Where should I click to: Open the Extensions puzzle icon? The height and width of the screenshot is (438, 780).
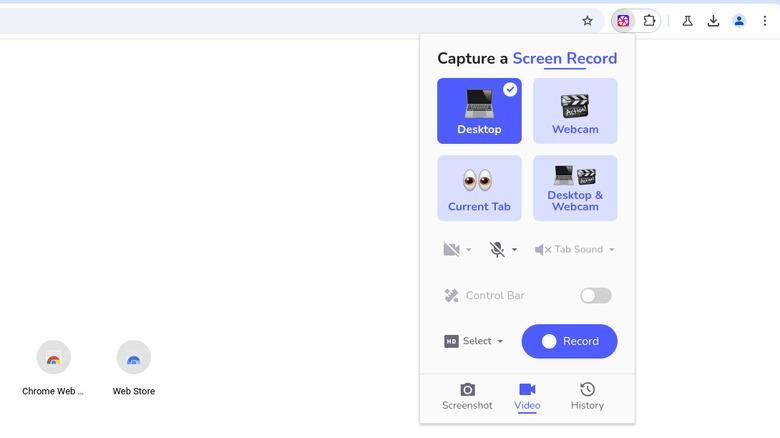[649, 21]
